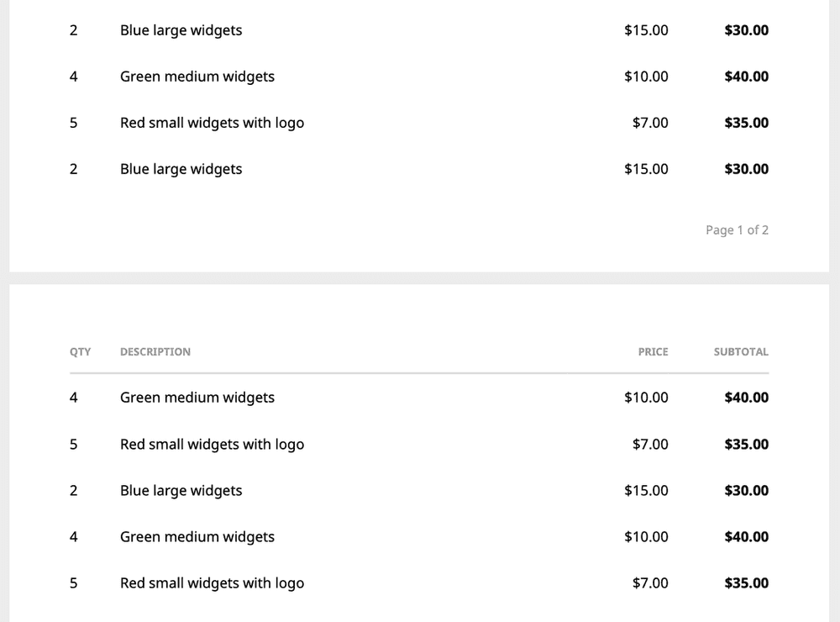Click the 'Page 1 of 2' footer text
The height and width of the screenshot is (622, 840).
(738, 230)
